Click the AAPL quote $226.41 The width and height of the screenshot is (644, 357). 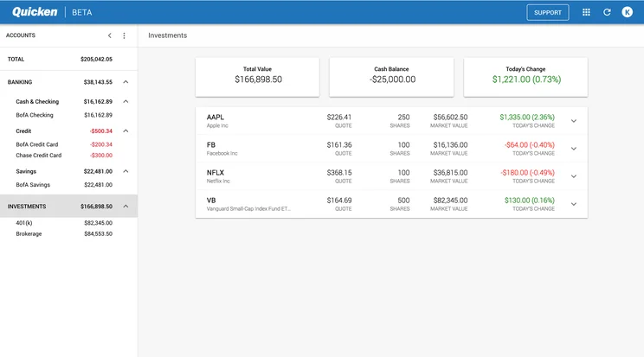point(339,118)
